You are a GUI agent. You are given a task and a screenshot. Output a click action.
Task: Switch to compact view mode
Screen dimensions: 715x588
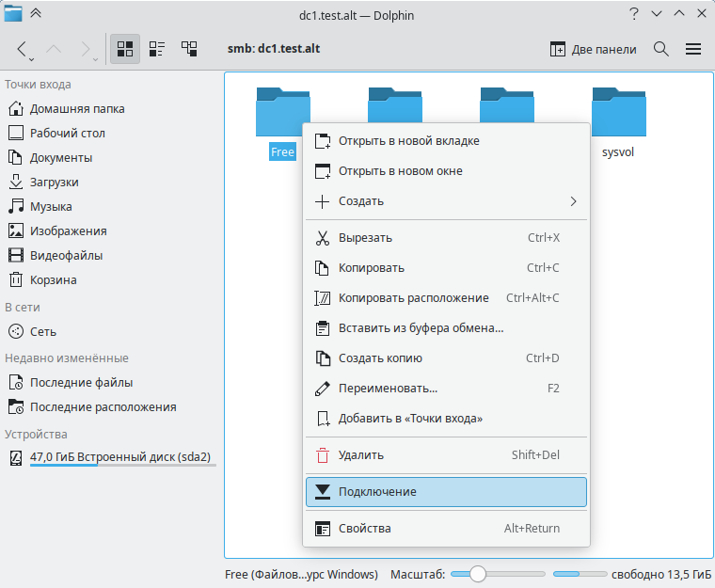(157, 49)
